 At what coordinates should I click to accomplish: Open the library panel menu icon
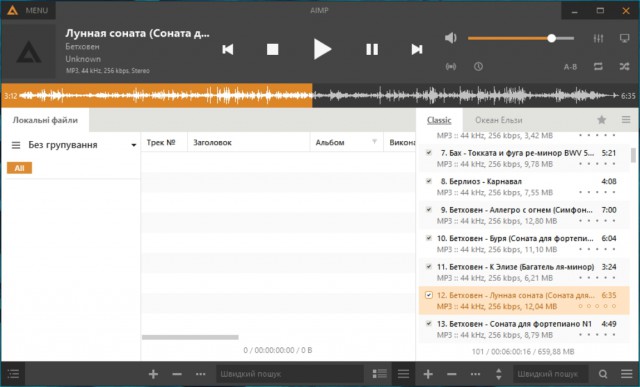pyautogui.click(x=403, y=374)
